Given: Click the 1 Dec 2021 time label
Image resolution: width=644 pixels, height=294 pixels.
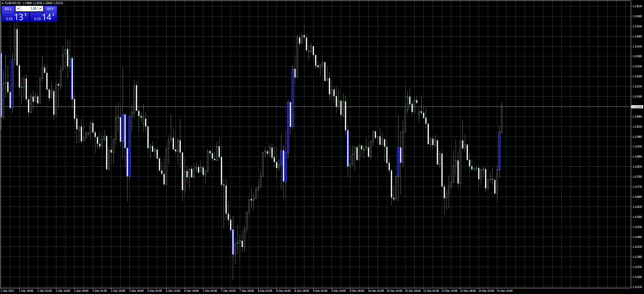Looking at the screenshot, I should (7, 291).
